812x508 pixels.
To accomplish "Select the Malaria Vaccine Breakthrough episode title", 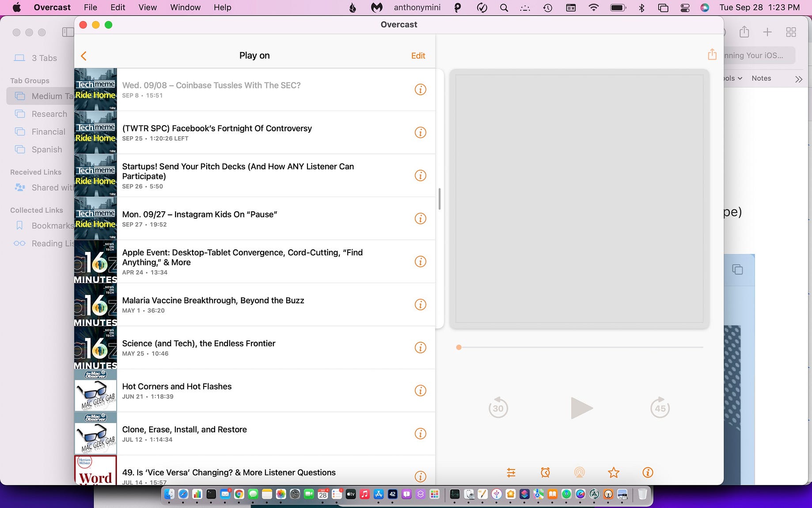I will (x=213, y=301).
